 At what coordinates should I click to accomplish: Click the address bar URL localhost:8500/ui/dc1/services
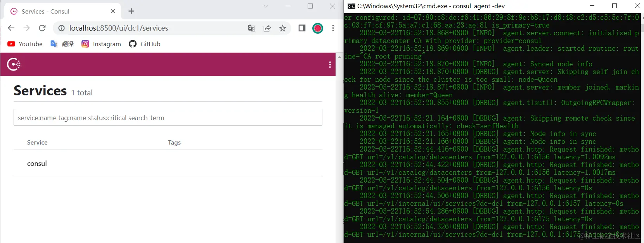(x=119, y=28)
